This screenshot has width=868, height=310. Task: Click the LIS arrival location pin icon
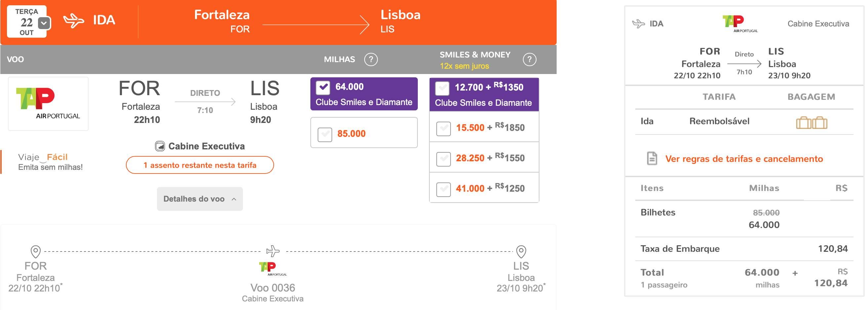coord(521,252)
